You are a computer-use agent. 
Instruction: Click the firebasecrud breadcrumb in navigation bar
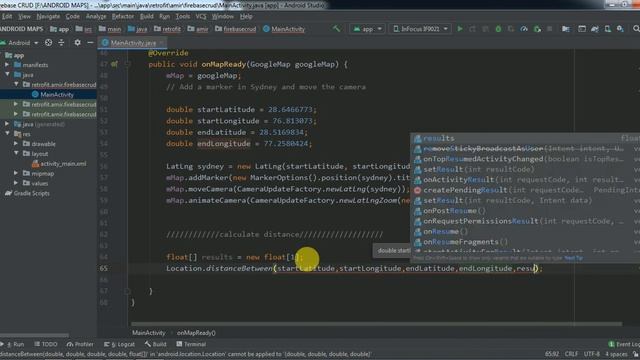tap(236, 29)
